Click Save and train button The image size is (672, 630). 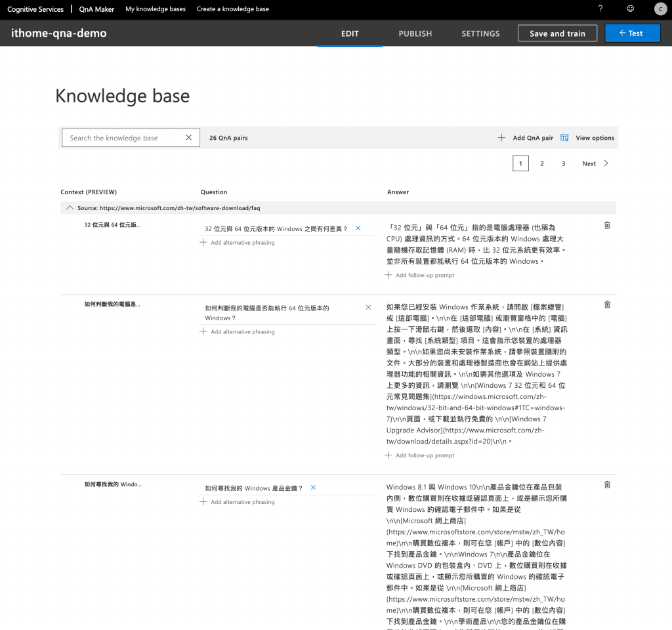point(557,33)
